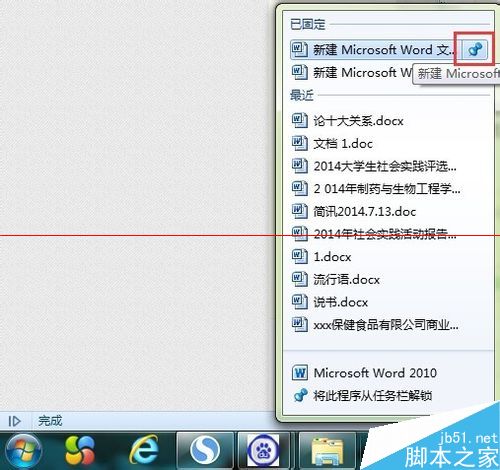Open Windows Explorer folder icon on taskbar
The height and width of the screenshot is (470, 500).
[327, 451]
